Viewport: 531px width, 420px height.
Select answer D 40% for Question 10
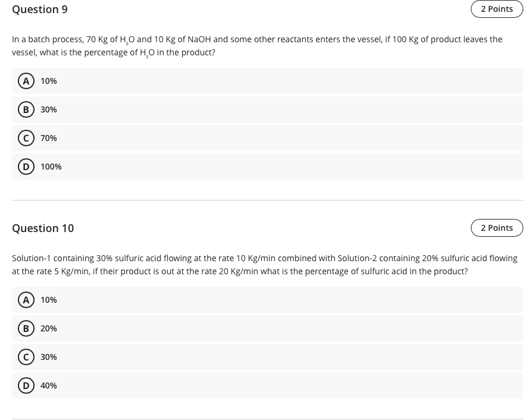(48, 385)
